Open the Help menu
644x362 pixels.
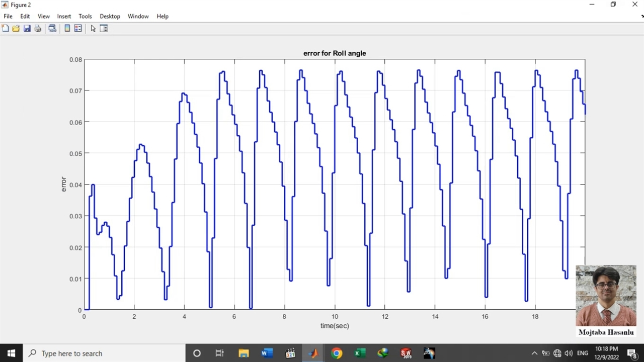[162, 16]
